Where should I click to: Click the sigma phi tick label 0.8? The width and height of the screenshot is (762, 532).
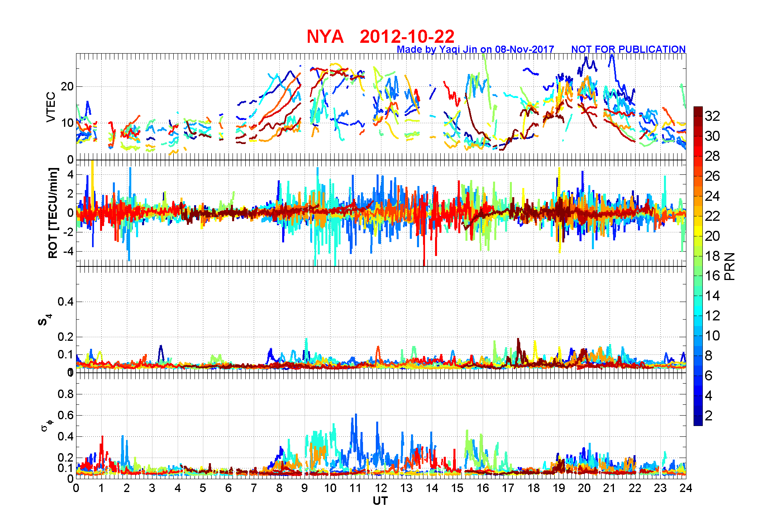[x=66, y=394]
